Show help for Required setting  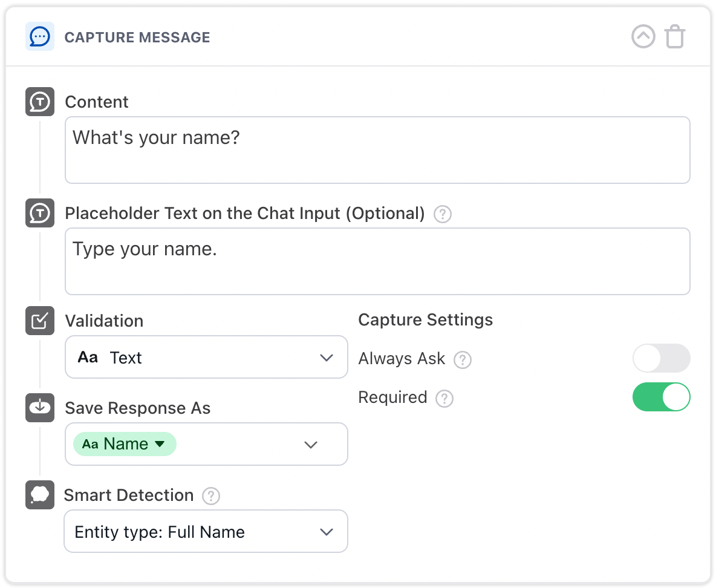[x=444, y=399]
